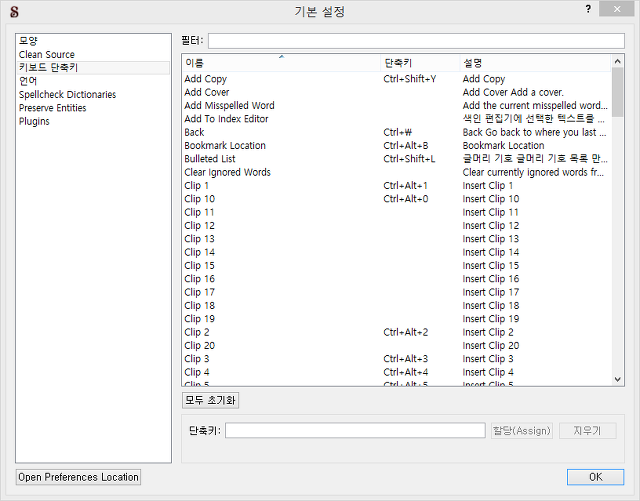Select the Bulleted List row
This screenshot has width=640, height=501.
396,159
